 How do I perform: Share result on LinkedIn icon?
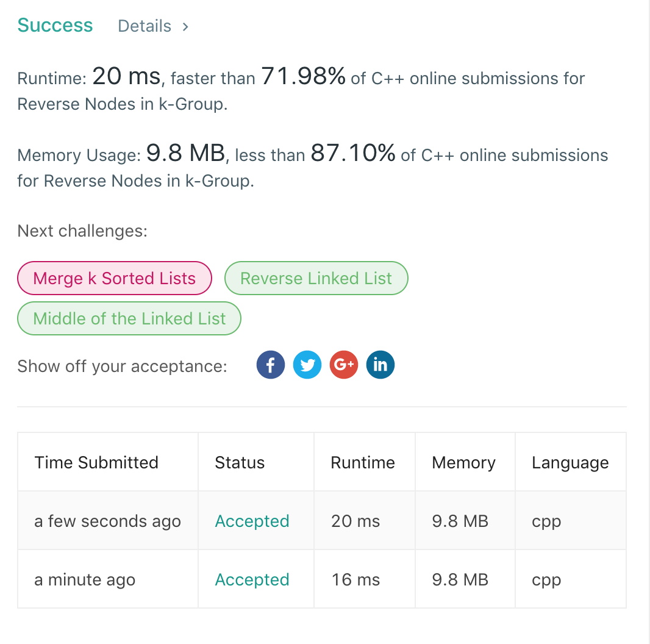tap(380, 365)
